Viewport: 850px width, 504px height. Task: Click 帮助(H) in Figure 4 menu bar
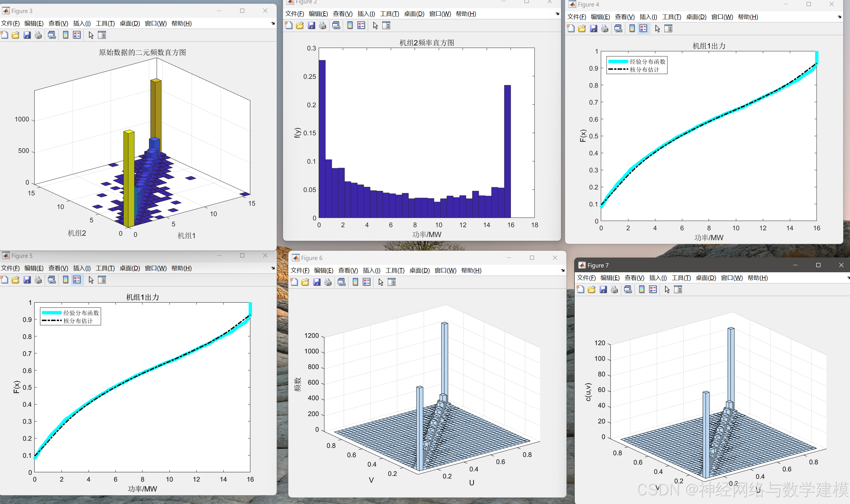(x=748, y=17)
